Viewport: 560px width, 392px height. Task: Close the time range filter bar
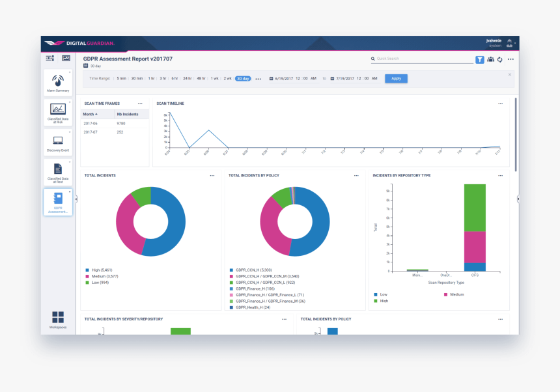510,75
